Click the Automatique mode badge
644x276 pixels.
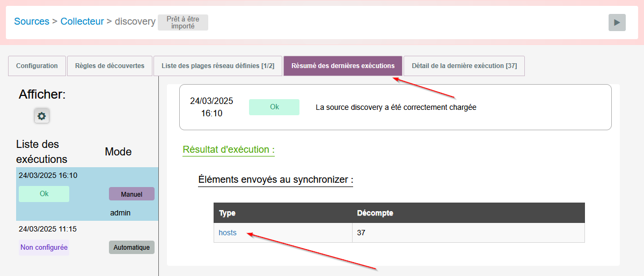click(x=131, y=248)
